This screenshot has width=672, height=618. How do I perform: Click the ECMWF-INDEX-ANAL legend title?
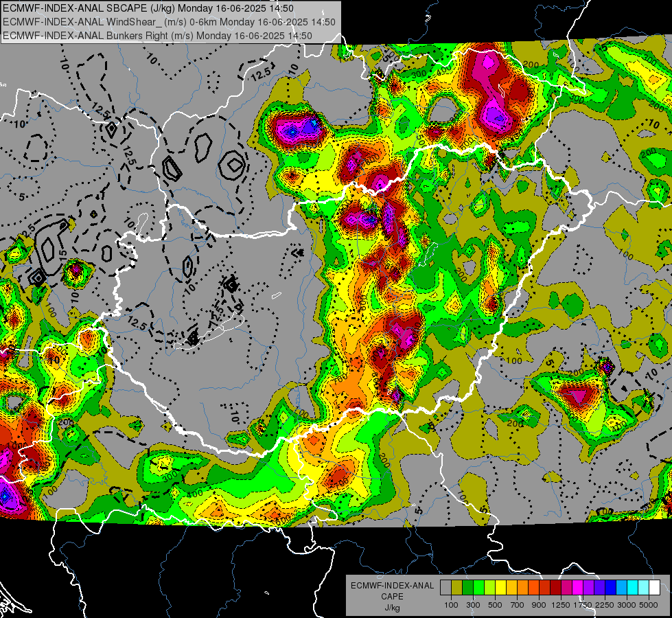pyautogui.click(x=393, y=586)
